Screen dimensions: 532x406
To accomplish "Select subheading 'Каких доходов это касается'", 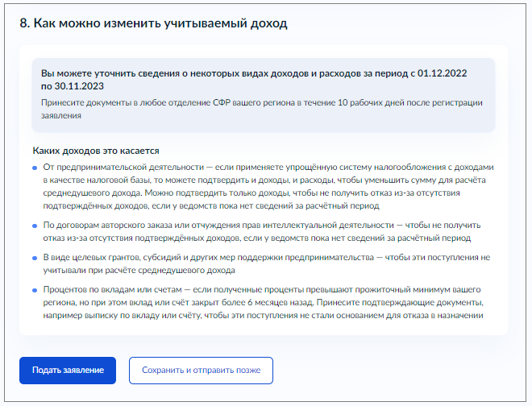I will coord(96,151).
